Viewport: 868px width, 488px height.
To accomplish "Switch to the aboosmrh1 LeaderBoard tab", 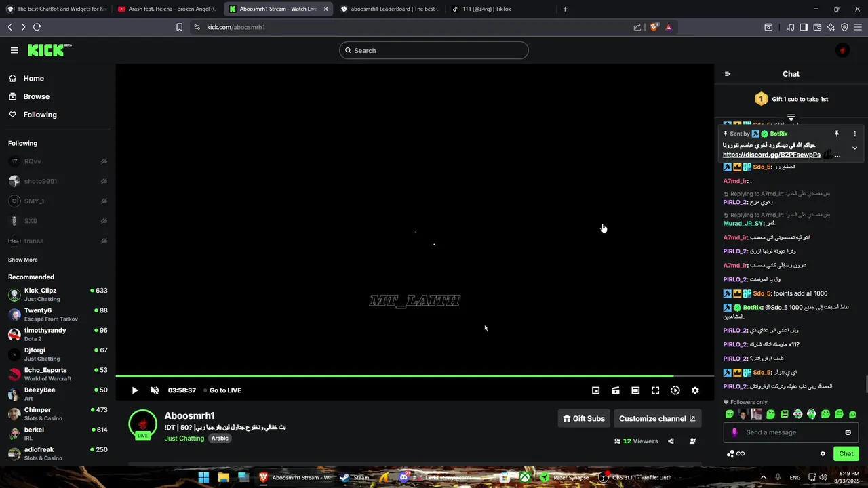I will pos(390,9).
